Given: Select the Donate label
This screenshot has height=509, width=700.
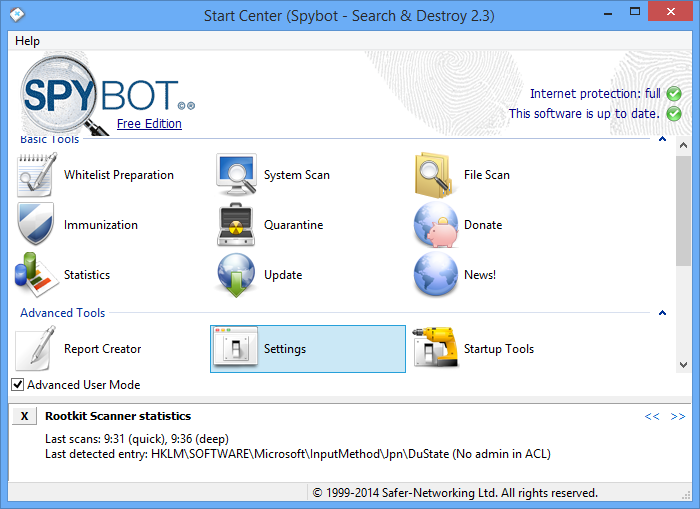Looking at the screenshot, I should (483, 225).
